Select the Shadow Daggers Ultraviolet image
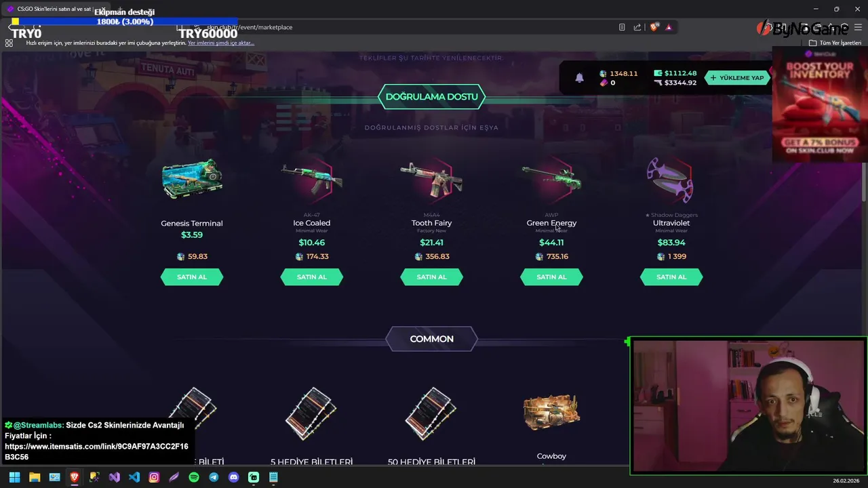Screen dimensions: 868x488 click(x=670, y=180)
